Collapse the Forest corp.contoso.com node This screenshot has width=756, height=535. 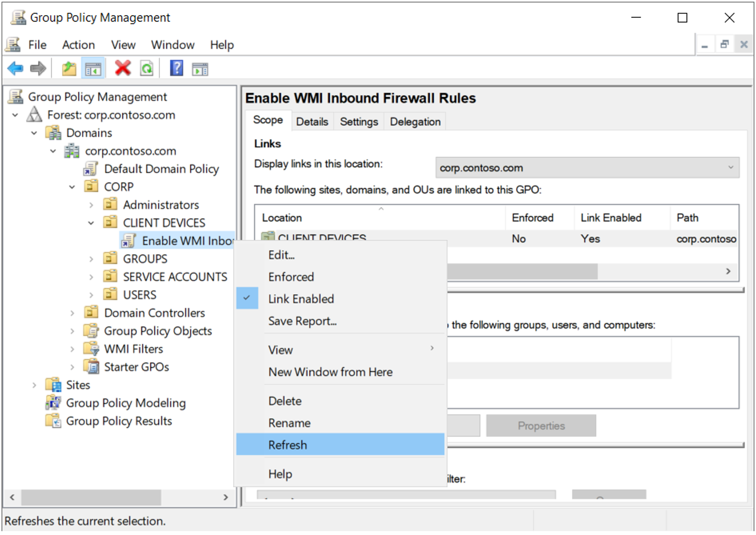[15, 115]
